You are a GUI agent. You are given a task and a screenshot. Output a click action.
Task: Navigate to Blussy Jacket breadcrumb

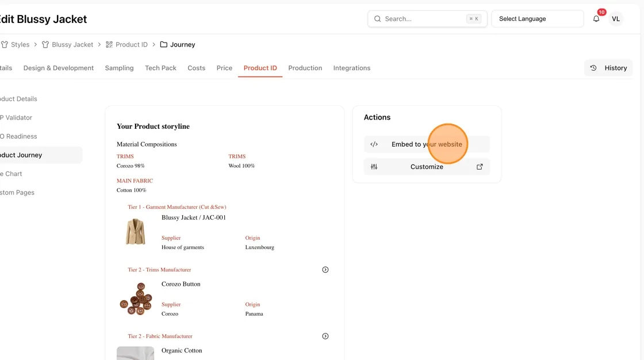point(72,44)
